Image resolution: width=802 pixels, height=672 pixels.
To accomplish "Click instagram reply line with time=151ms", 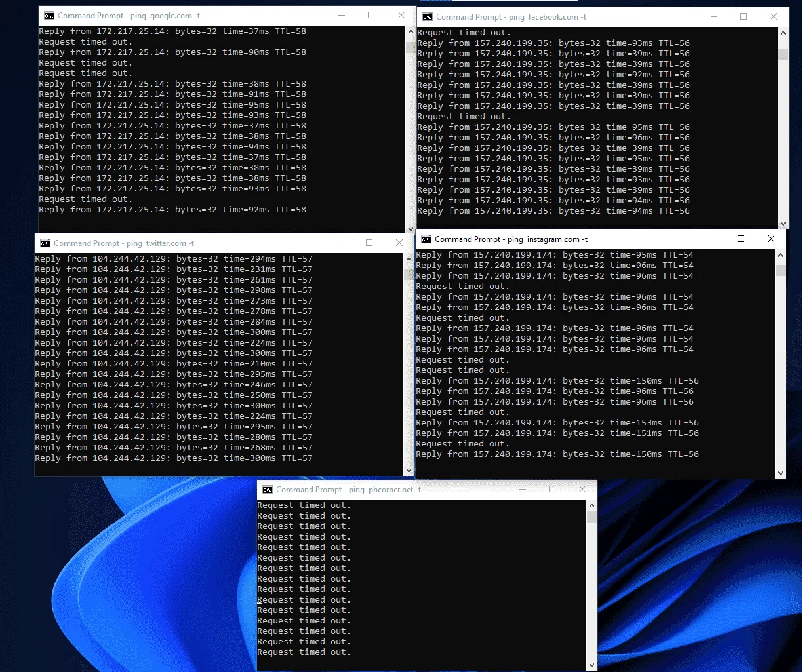I will coord(557,433).
